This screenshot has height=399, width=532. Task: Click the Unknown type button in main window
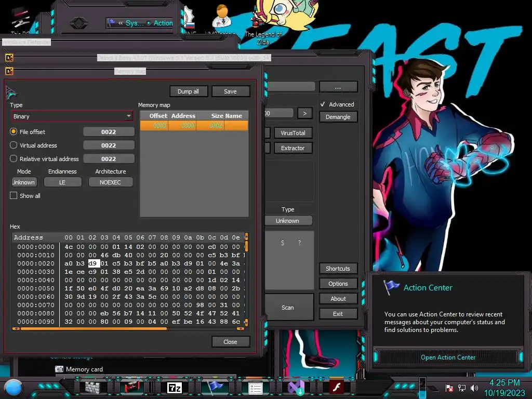pos(288,220)
